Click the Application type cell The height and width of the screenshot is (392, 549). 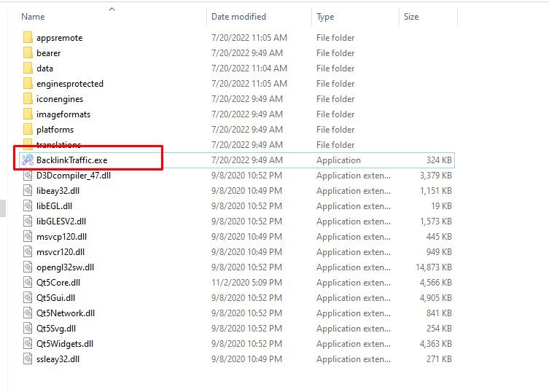click(338, 160)
